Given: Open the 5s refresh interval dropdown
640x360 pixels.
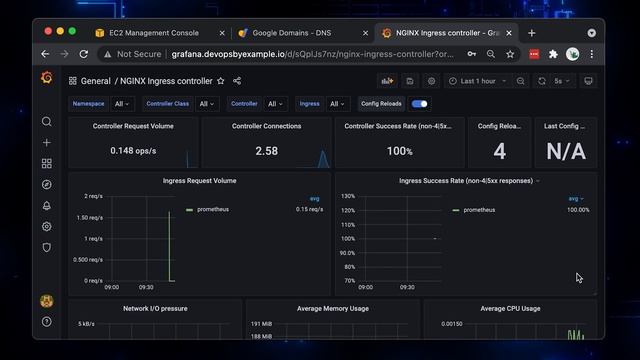Looking at the screenshot, I should coord(562,81).
